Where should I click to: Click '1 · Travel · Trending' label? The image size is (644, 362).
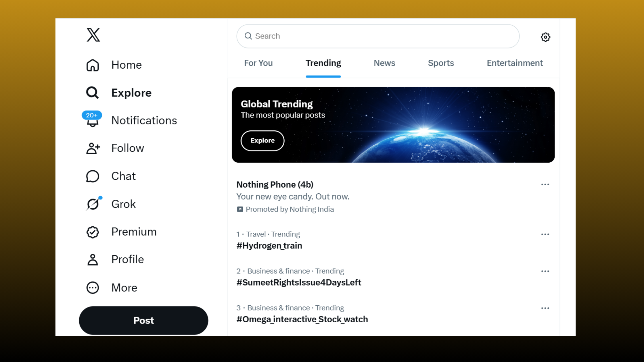[268, 234]
